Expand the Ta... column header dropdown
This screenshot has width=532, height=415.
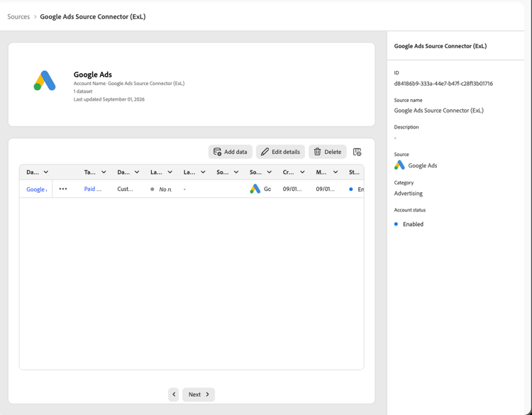pos(104,172)
